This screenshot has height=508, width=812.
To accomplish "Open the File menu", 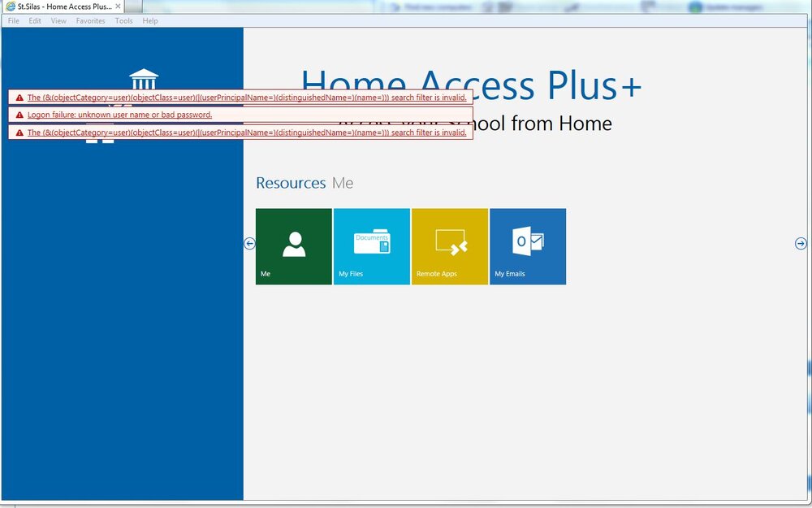I will [x=14, y=21].
